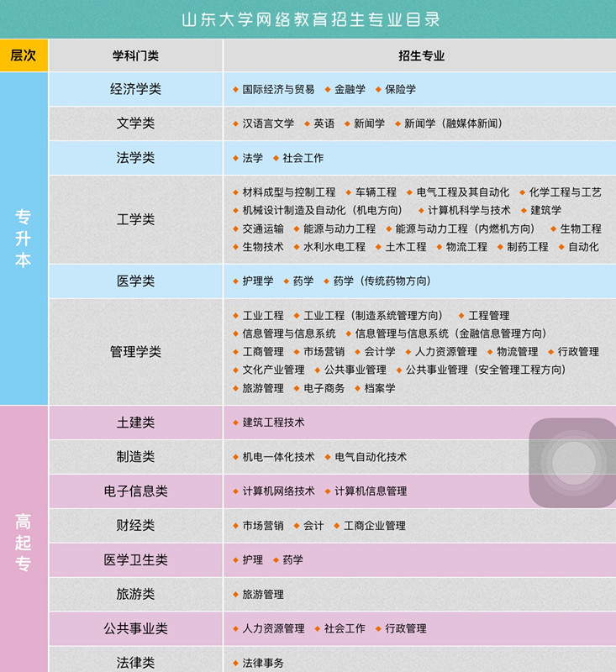The image size is (616, 672).
Task: Select the major 文化产业管理
Action: pos(273,370)
